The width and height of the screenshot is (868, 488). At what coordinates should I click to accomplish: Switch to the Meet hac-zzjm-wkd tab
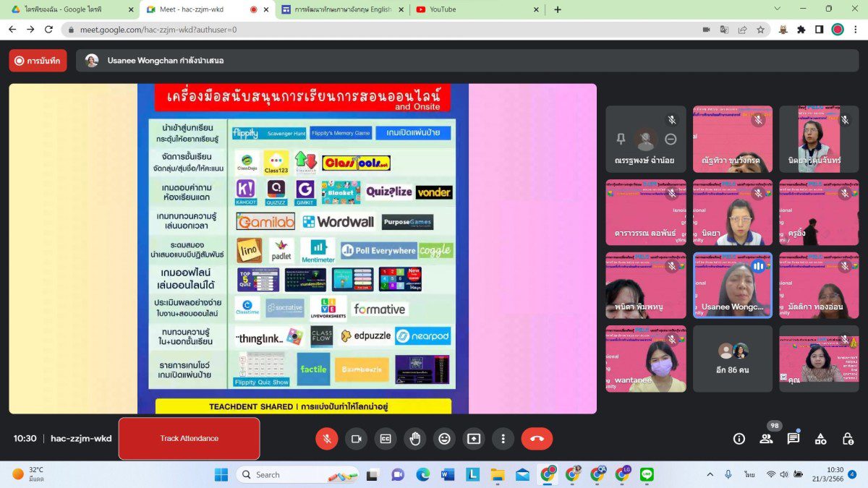pos(208,9)
